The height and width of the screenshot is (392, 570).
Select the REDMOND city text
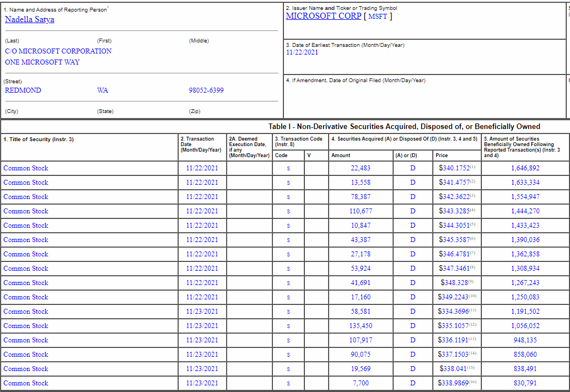(23, 90)
